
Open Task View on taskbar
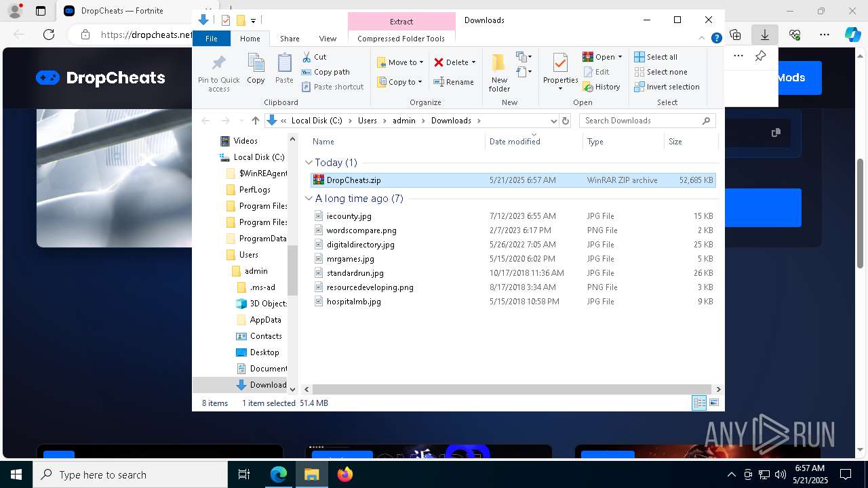pyautogui.click(x=244, y=474)
